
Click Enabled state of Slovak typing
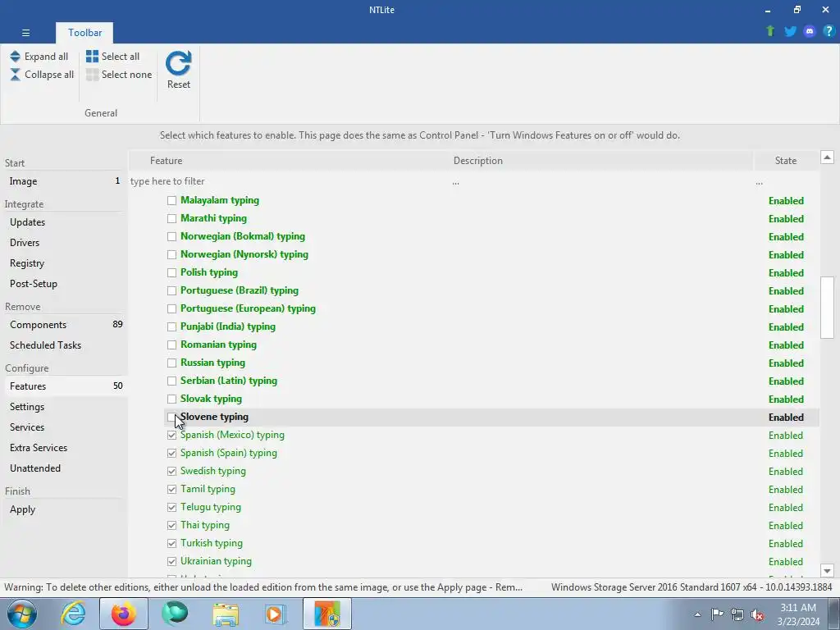pyautogui.click(x=786, y=399)
